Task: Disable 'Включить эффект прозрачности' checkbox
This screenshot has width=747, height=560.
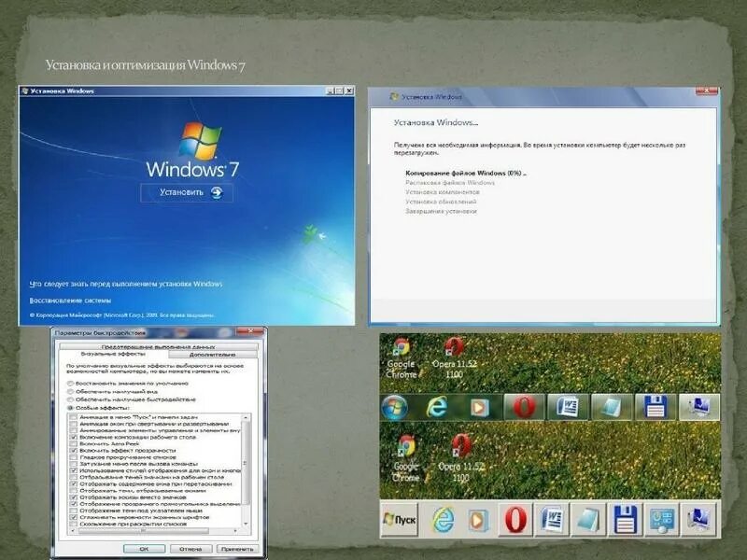Action: (x=74, y=451)
